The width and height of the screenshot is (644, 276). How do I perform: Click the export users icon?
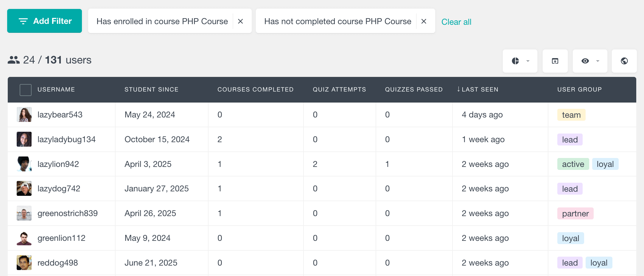point(555,61)
